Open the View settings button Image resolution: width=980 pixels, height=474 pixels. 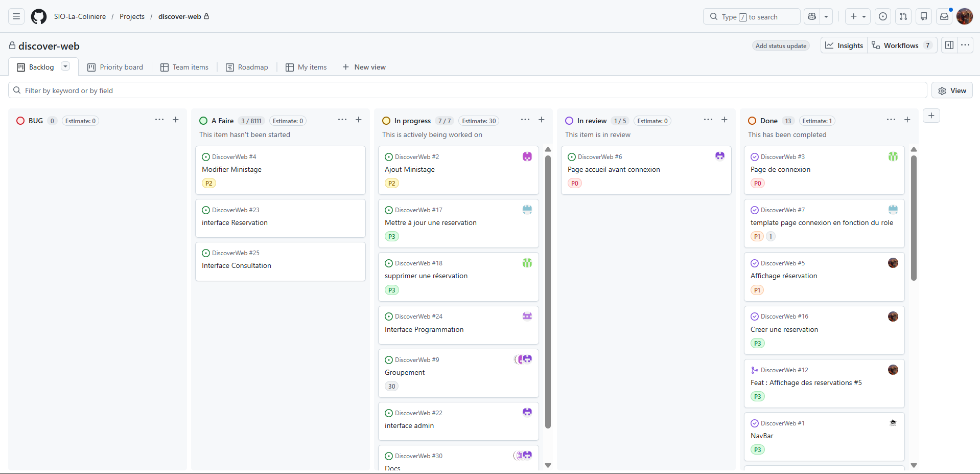tap(952, 90)
